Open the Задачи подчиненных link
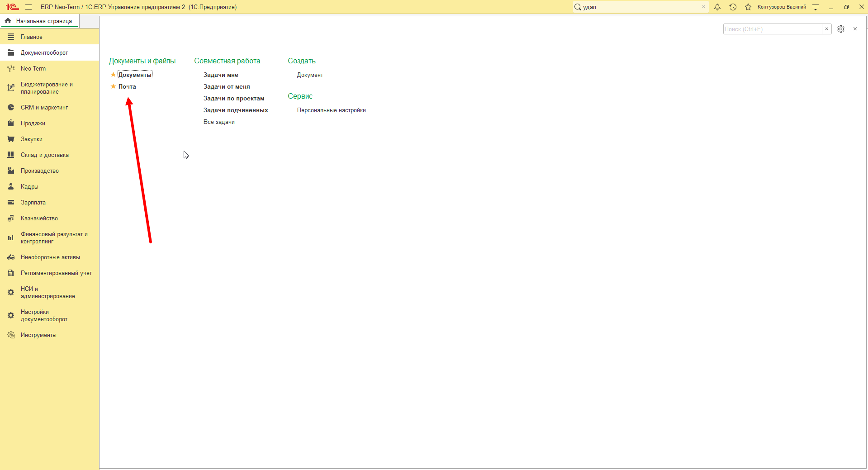Image resolution: width=868 pixels, height=470 pixels. (236, 110)
